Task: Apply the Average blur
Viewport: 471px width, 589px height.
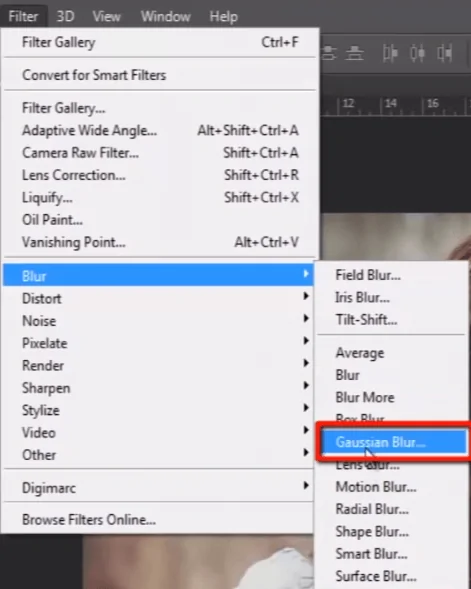Action: [x=392, y=353]
